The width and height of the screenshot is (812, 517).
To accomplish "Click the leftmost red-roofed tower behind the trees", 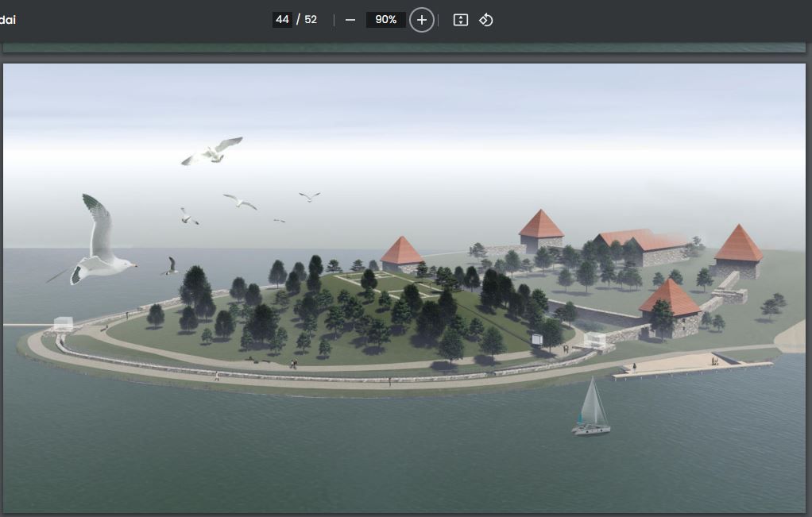I will 402,254.
